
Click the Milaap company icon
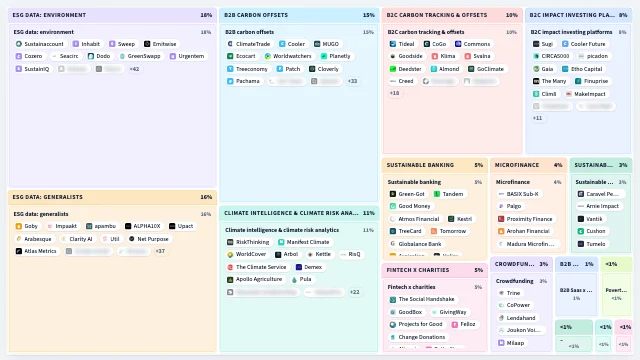[501, 343]
